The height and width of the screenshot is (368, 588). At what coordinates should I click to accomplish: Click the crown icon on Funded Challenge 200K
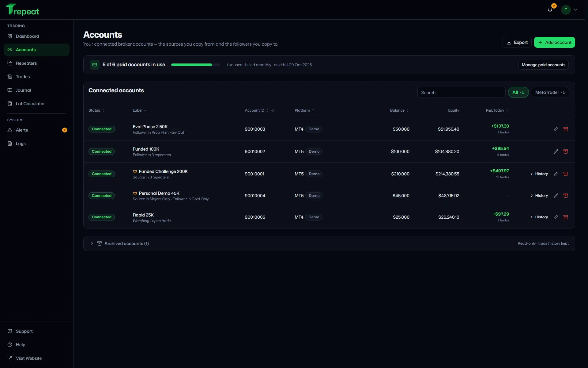[x=135, y=171]
